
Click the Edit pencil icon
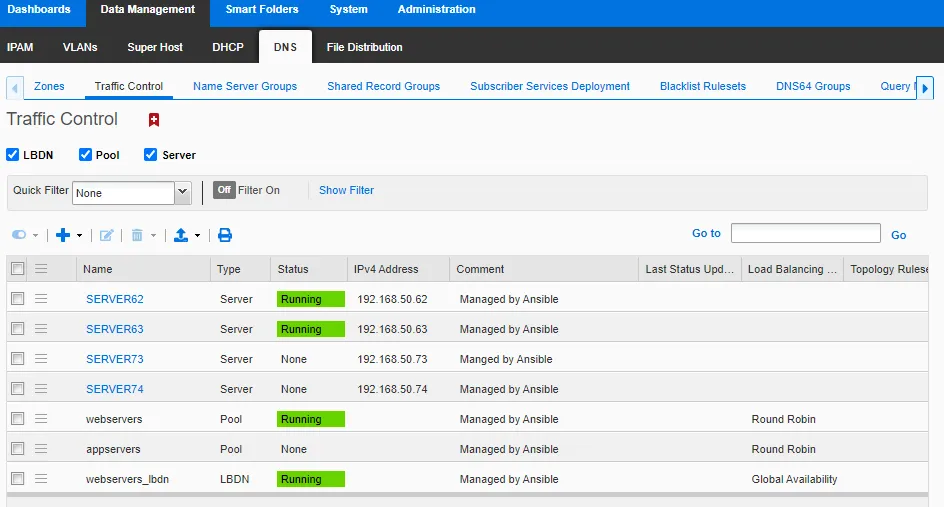107,235
